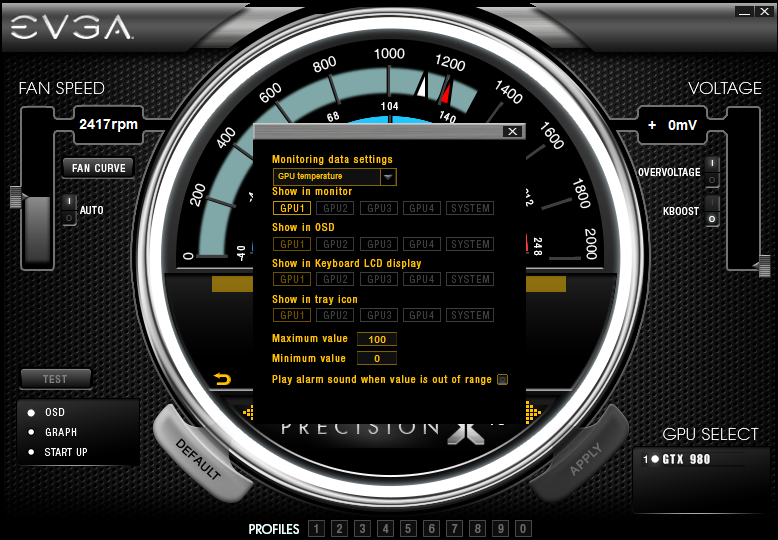
Task: Select the GPU temperature combo box
Action: pyautogui.click(x=334, y=177)
